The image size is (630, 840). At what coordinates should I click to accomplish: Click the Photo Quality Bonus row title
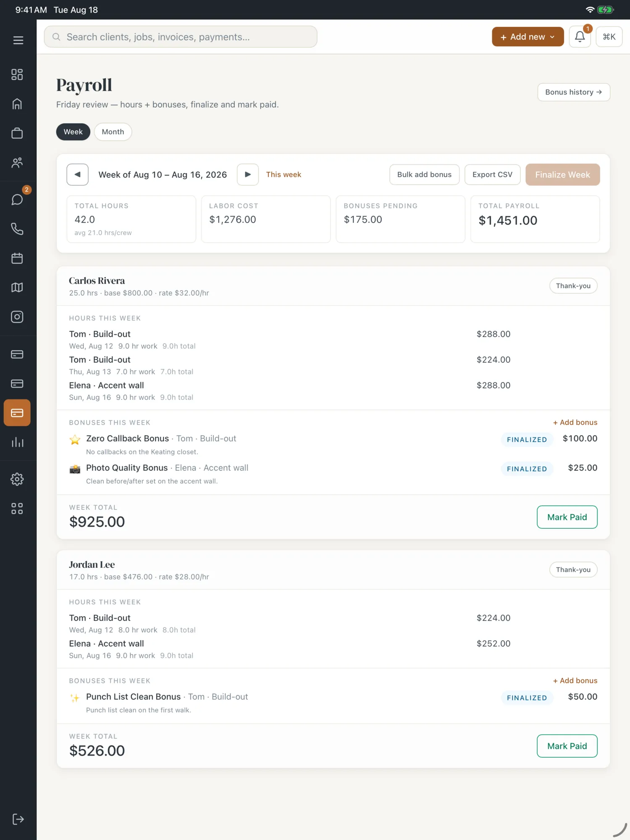coord(127,468)
